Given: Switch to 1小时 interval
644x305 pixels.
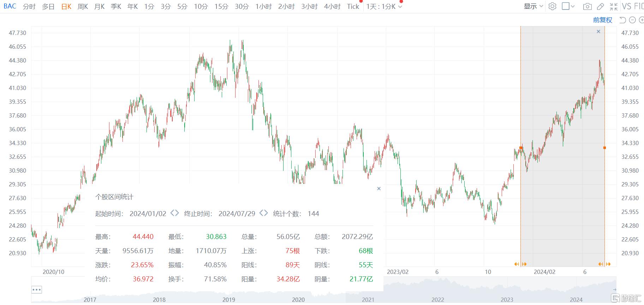Looking at the screenshot, I should [263, 6].
